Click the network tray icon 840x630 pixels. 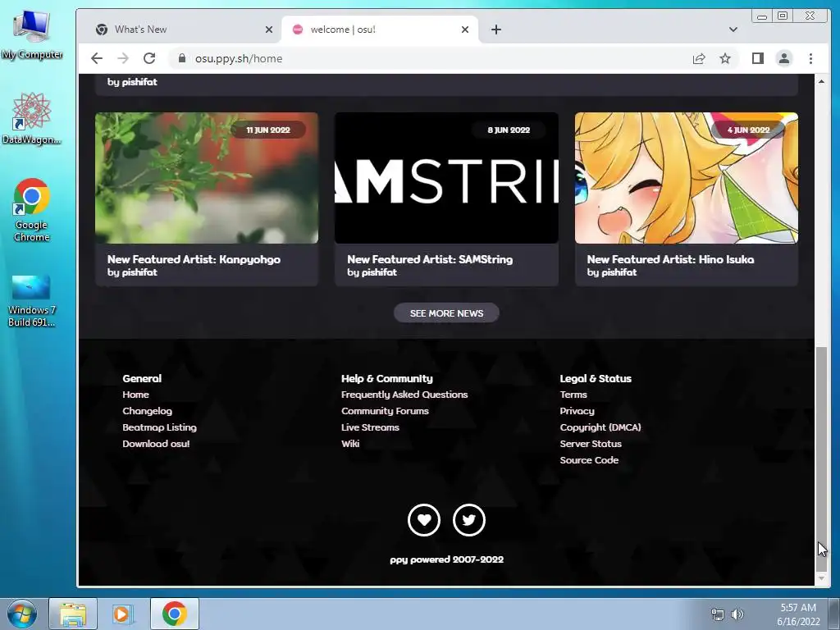(717, 614)
